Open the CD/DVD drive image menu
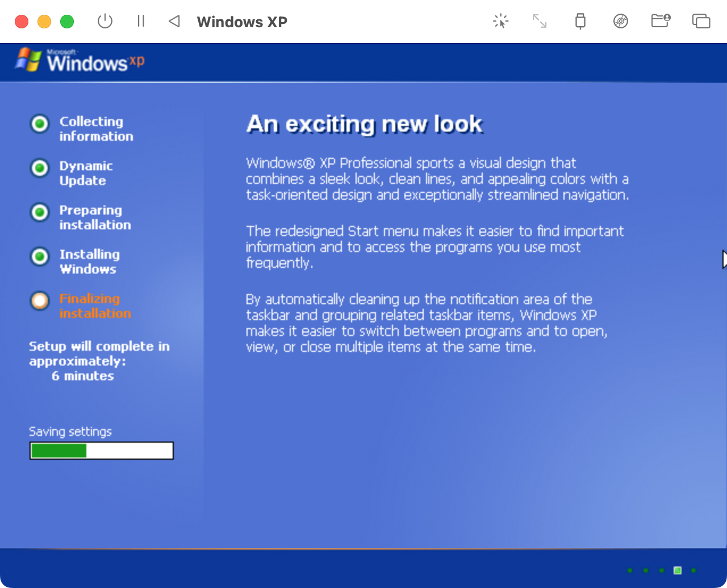This screenshot has height=588, width=727. 620,22
